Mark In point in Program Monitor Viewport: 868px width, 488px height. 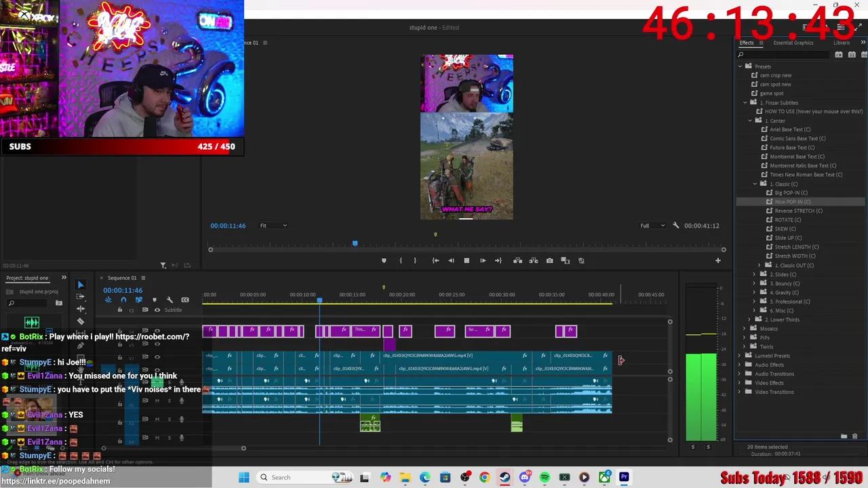(x=400, y=260)
